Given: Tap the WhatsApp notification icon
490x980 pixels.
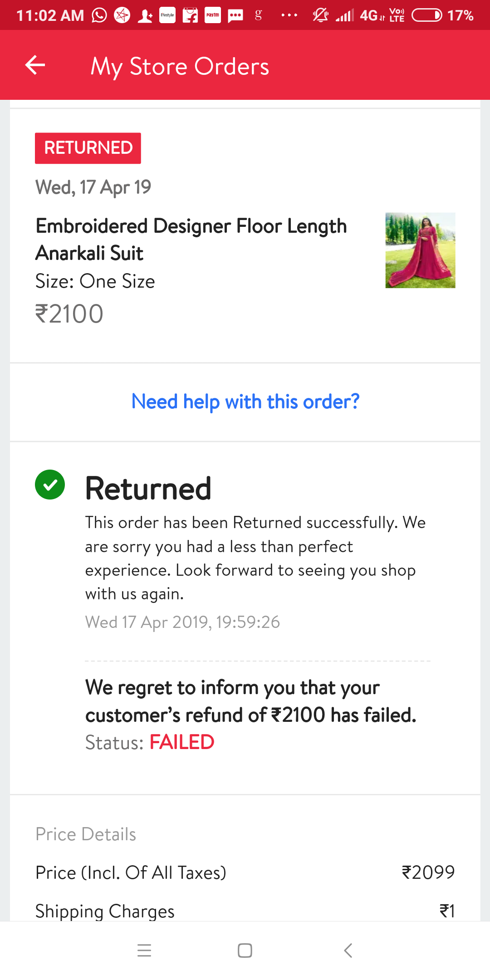Looking at the screenshot, I should (x=99, y=15).
